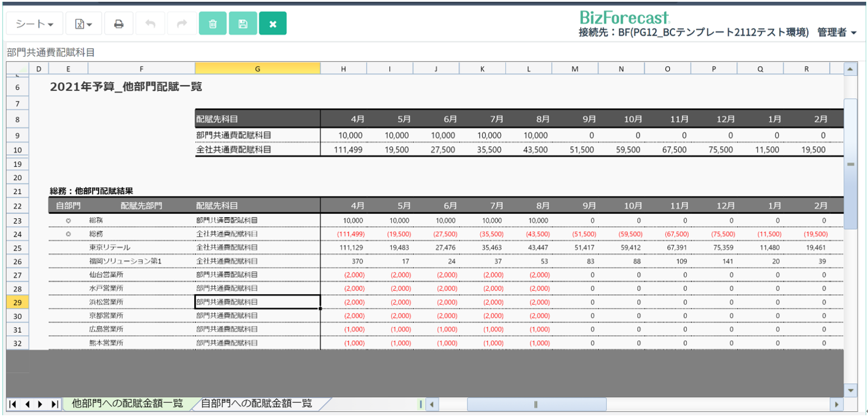
Task: Open the シート dropdown menu
Action: 34,24
